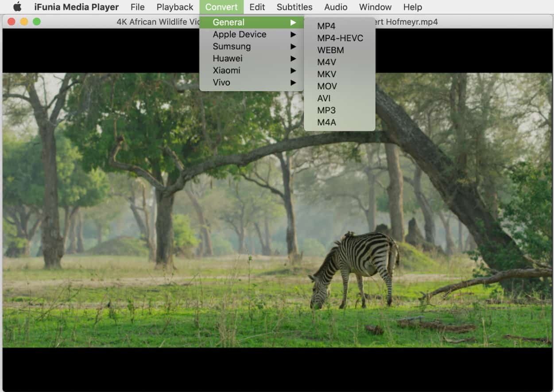Convert video to WEBM
Viewport: 554px width, 392px height.
tap(330, 50)
